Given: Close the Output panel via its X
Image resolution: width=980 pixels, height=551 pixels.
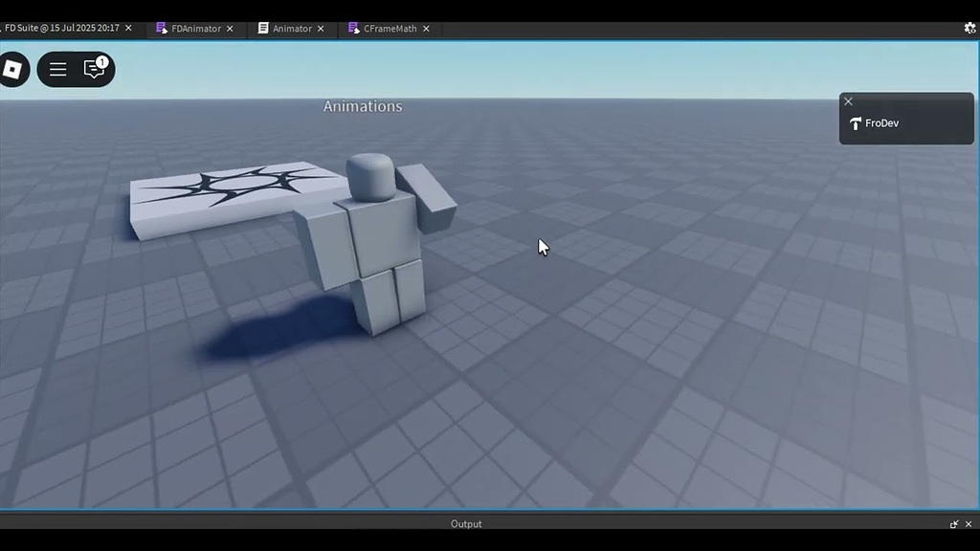Looking at the screenshot, I should [968, 523].
